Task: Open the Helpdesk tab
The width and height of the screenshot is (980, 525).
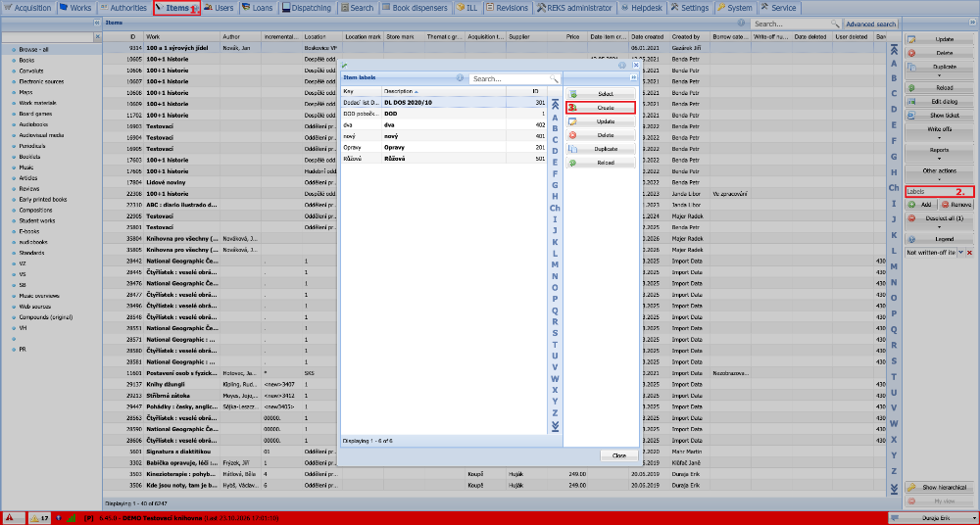Action: click(x=642, y=8)
